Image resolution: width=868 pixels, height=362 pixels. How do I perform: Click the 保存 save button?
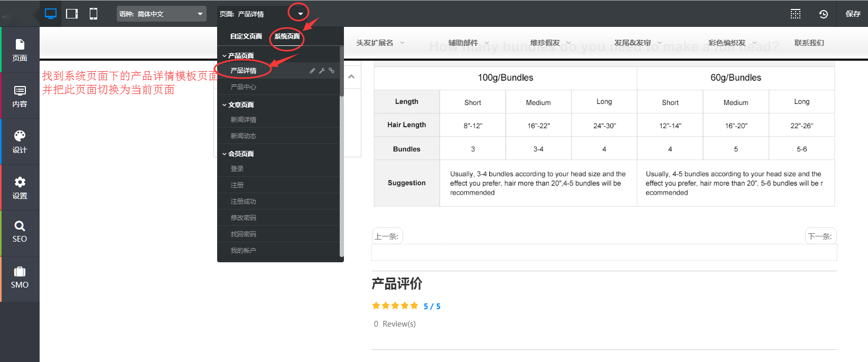click(x=853, y=14)
